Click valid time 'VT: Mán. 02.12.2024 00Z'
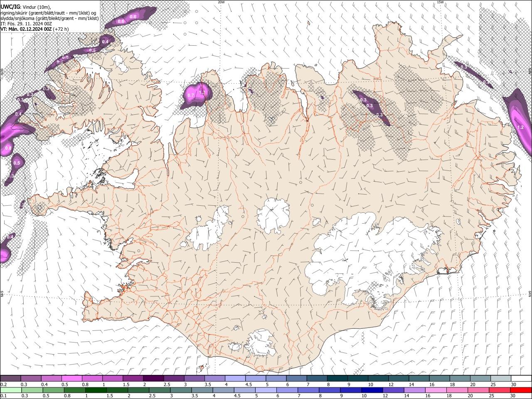The height and width of the screenshot is (399, 532). [26, 29]
